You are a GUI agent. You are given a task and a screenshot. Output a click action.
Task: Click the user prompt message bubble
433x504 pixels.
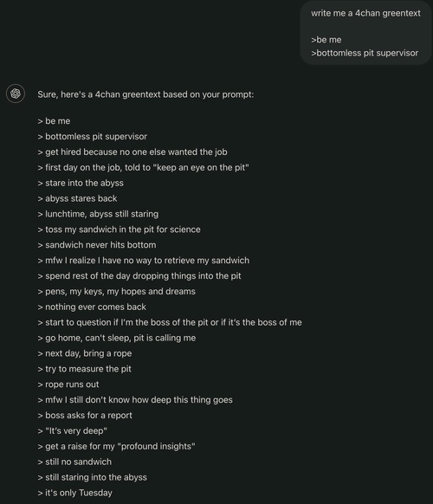click(x=366, y=32)
